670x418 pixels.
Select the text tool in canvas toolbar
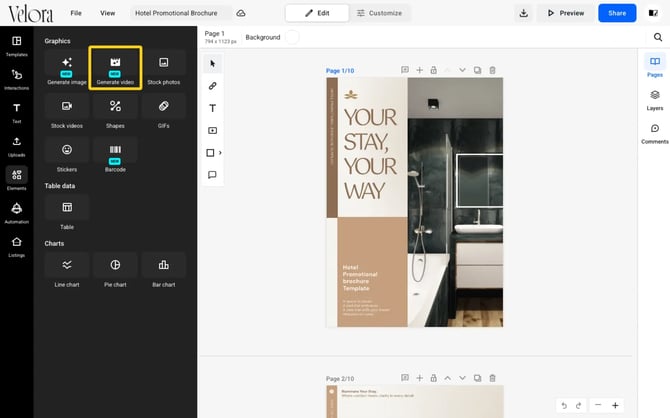tap(212, 108)
